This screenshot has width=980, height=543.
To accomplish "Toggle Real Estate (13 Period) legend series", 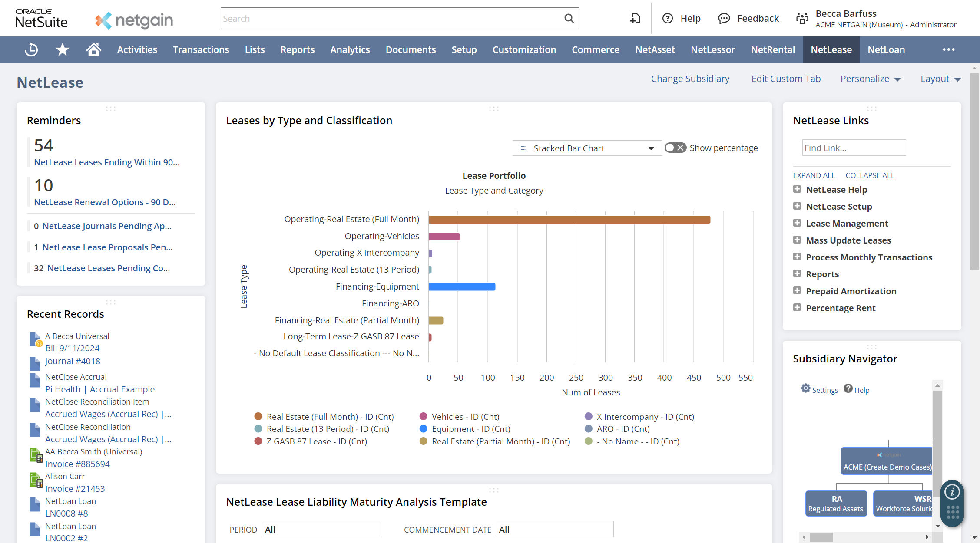I will pyautogui.click(x=322, y=429).
